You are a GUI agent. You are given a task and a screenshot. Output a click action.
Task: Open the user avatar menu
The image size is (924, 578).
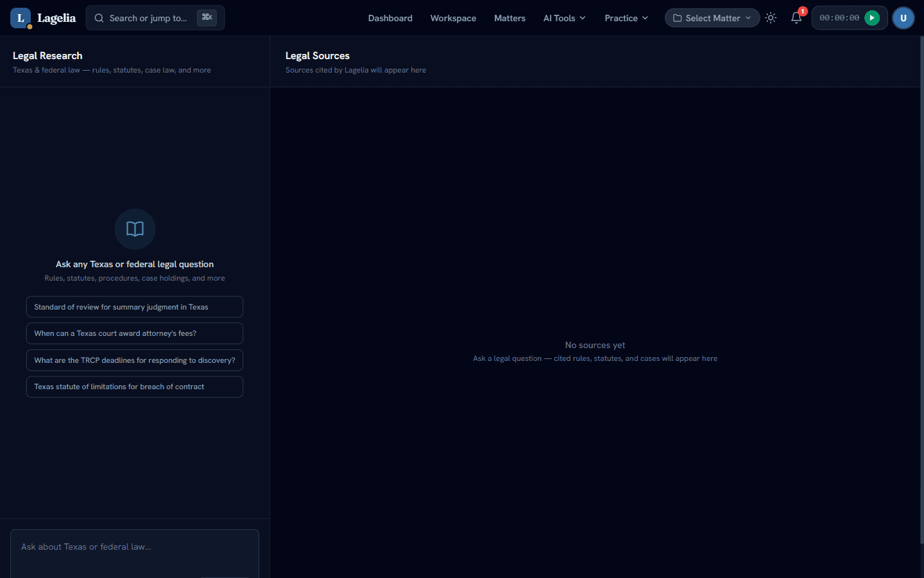(903, 18)
